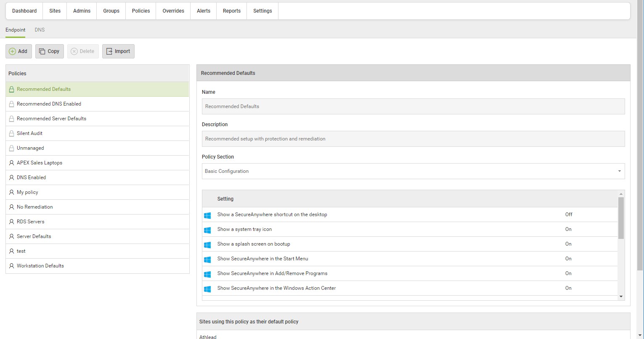
Task: Click the lock icon beside Unmanaged
Action: coord(12,148)
